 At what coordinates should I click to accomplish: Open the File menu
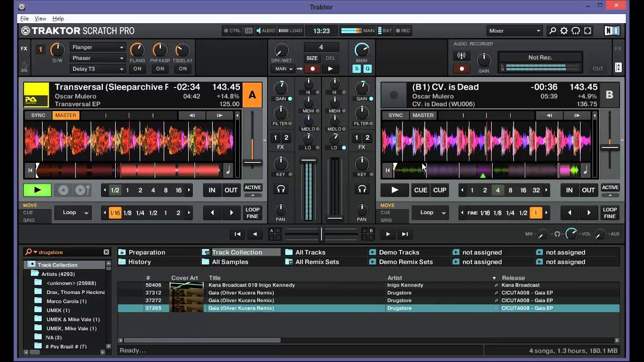(24, 19)
